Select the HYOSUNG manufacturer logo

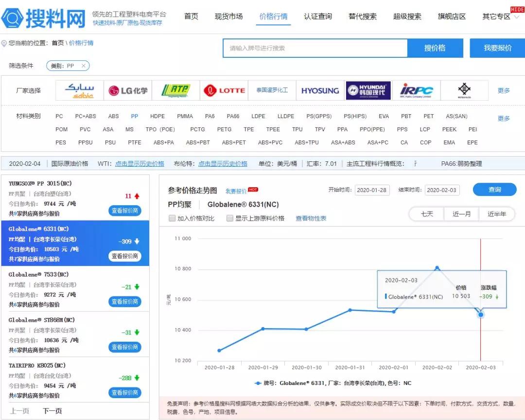pyautogui.click(x=320, y=90)
